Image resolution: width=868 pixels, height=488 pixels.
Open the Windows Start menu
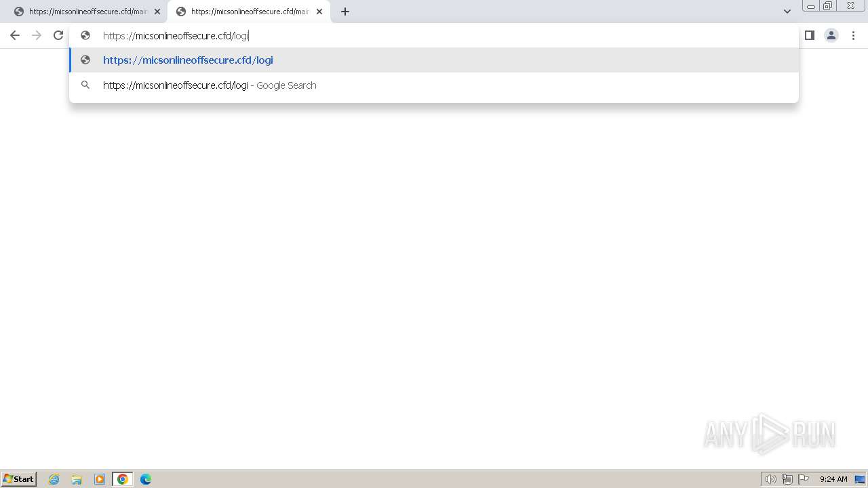point(19,479)
